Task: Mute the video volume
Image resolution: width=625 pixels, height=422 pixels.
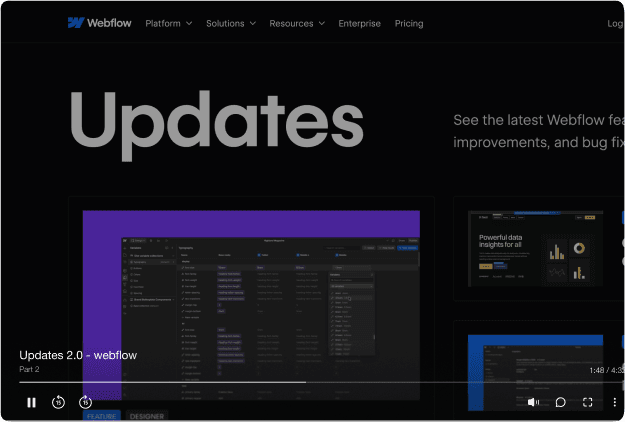Action: coord(533,402)
